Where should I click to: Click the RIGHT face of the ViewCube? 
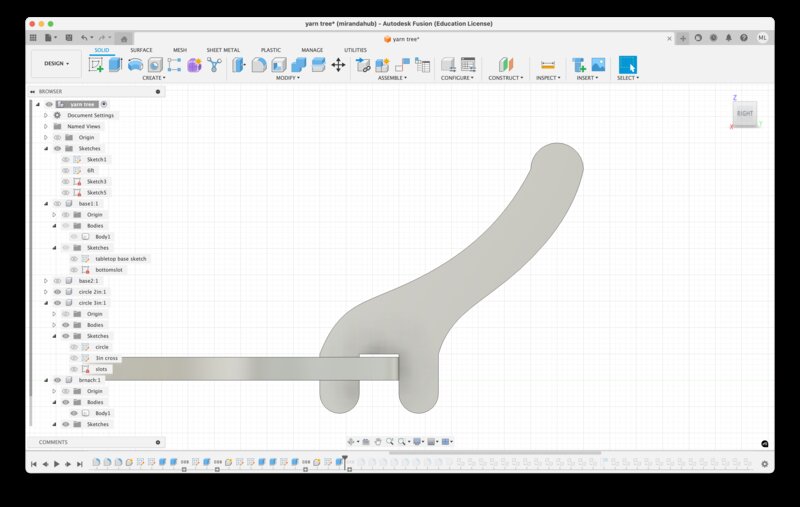click(x=745, y=114)
